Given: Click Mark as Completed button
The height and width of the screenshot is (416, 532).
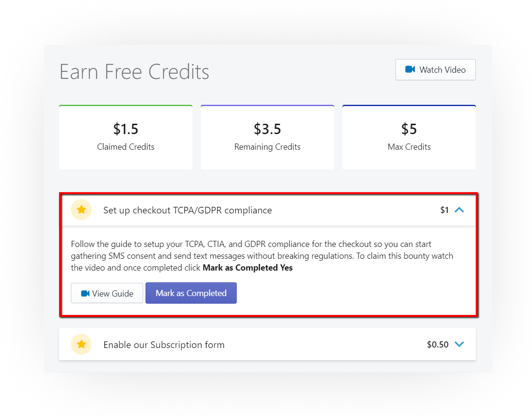Looking at the screenshot, I should (x=191, y=293).
